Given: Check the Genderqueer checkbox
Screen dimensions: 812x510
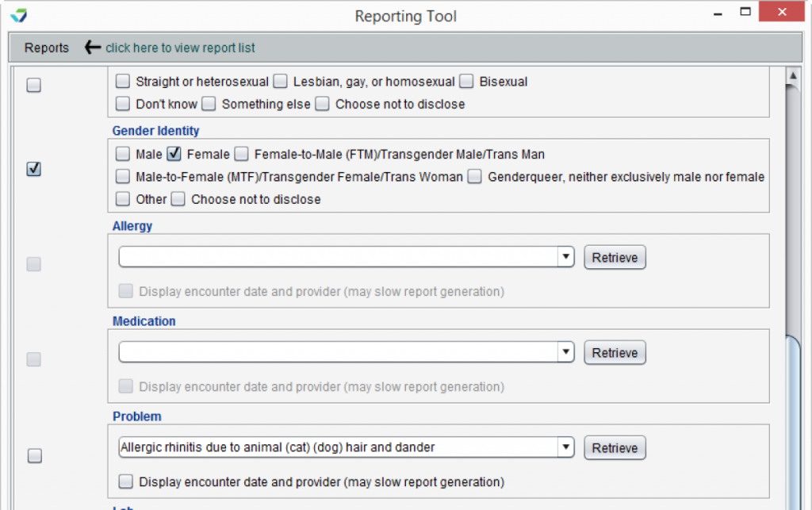Looking at the screenshot, I should tap(474, 177).
